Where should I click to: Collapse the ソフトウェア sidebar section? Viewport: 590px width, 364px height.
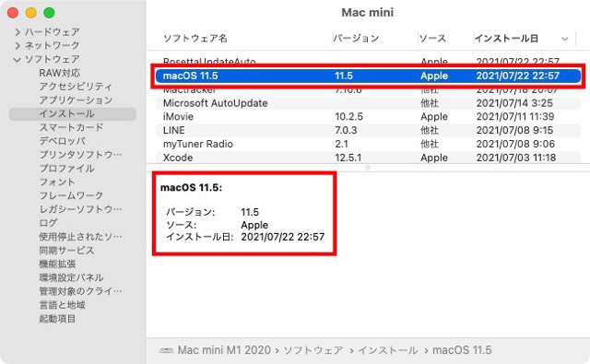(x=17, y=60)
